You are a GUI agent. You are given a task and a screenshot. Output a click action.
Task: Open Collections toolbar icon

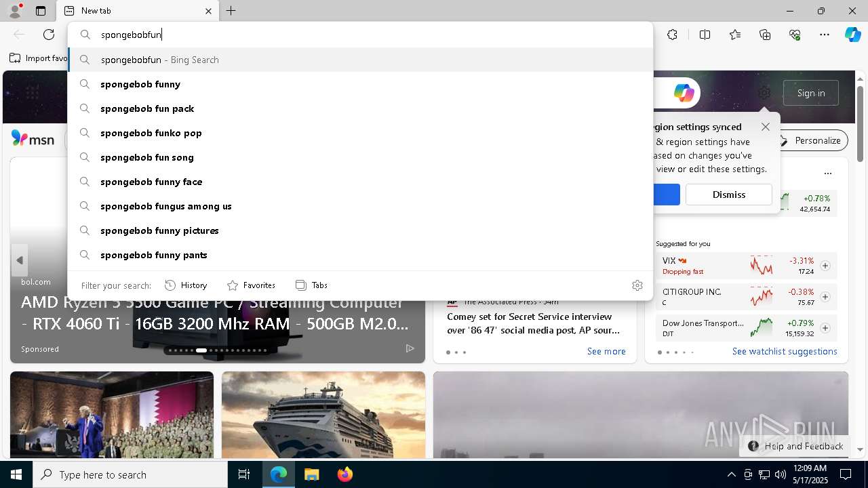point(765,35)
